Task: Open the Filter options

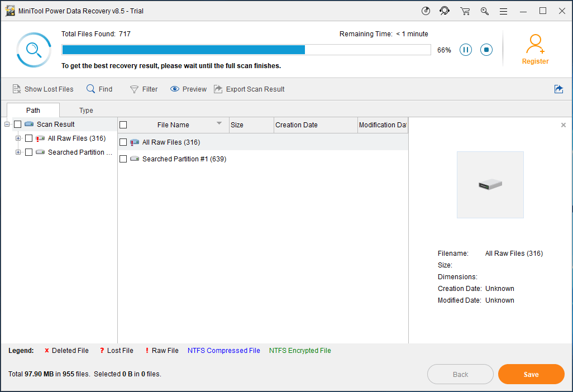Action: [144, 89]
